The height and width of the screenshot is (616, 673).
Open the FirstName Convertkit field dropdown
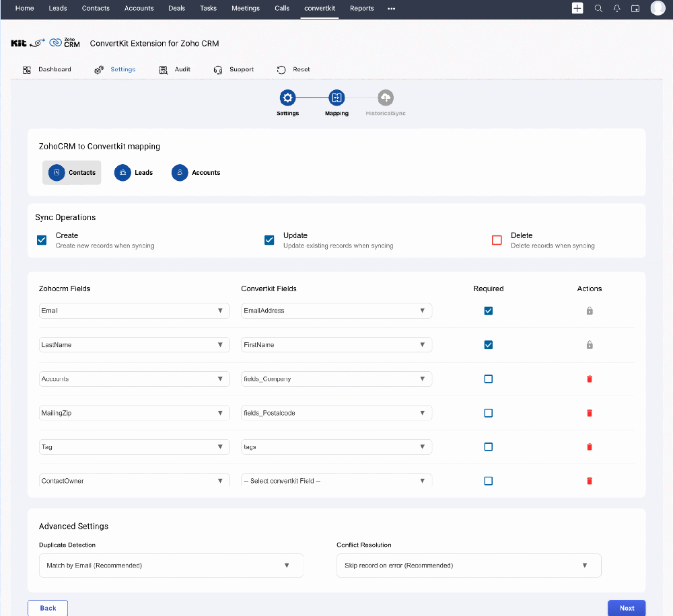336,344
